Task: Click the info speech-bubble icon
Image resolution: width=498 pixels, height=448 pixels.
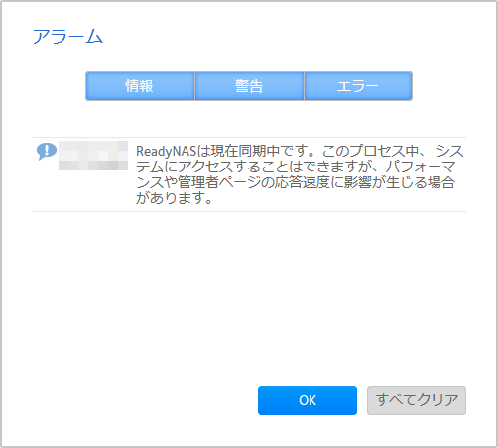Action: [x=47, y=152]
